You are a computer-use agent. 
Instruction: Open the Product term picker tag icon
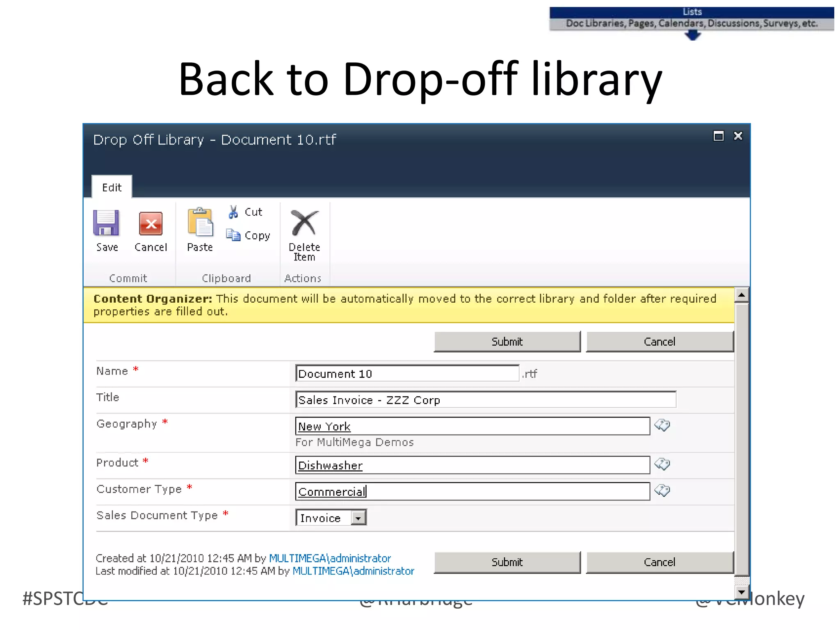click(662, 464)
